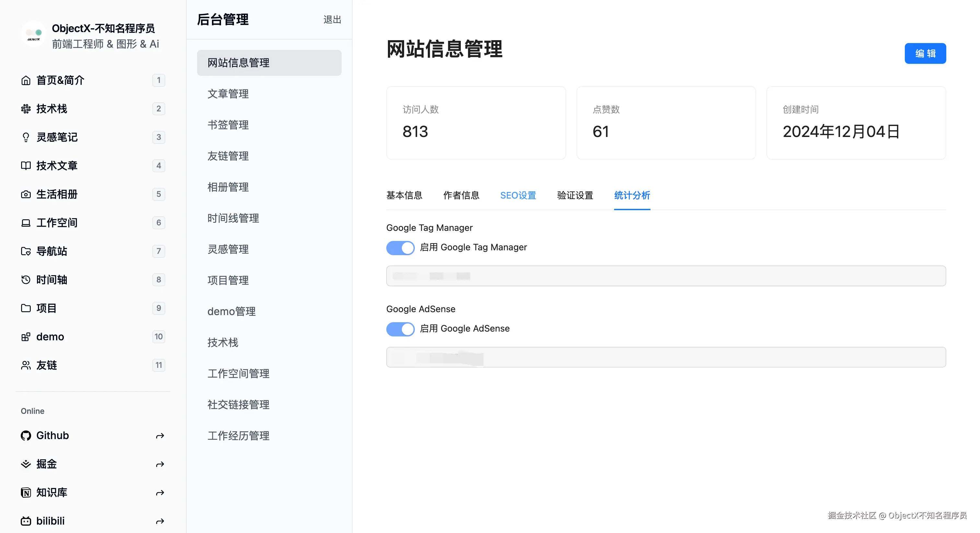Viewport: 980px width, 533px height.
Task: Click the 掘金 external link arrow
Action: [x=160, y=464]
